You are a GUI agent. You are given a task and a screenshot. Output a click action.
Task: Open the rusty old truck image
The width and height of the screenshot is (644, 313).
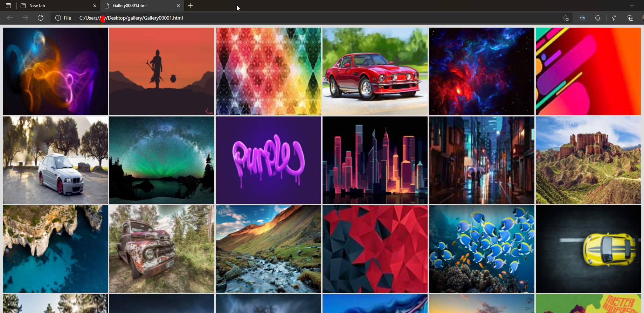point(162,249)
